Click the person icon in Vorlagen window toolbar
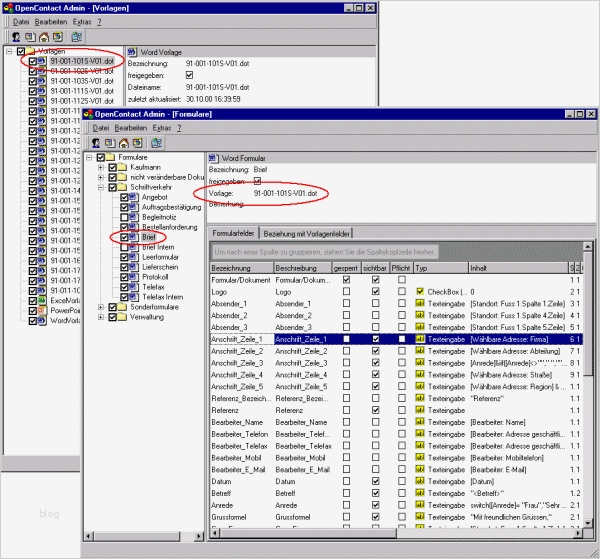600x559 pixels. (x=16, y=37)
